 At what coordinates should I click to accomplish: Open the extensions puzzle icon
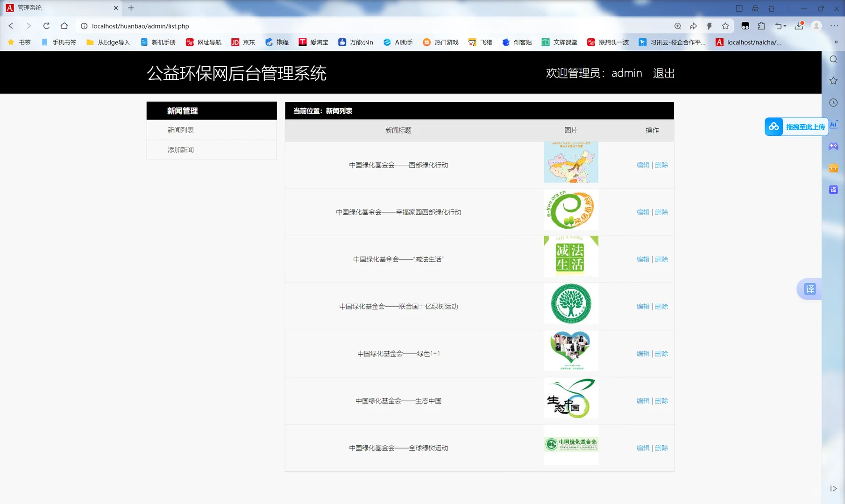761,26
